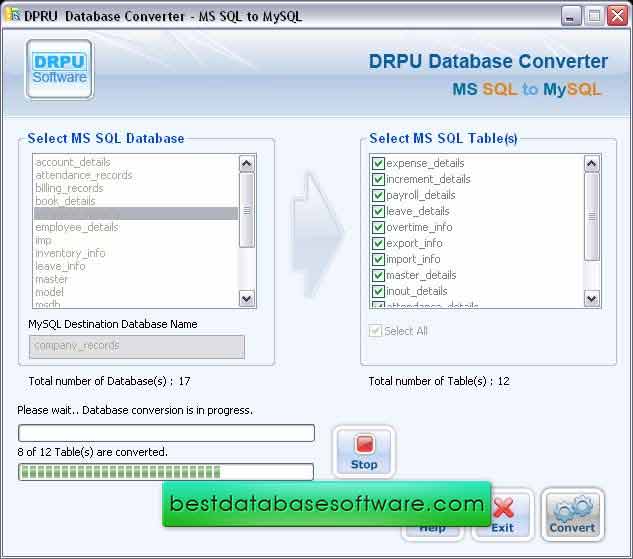Click database list scroll down arrow

tap(247, 299)
